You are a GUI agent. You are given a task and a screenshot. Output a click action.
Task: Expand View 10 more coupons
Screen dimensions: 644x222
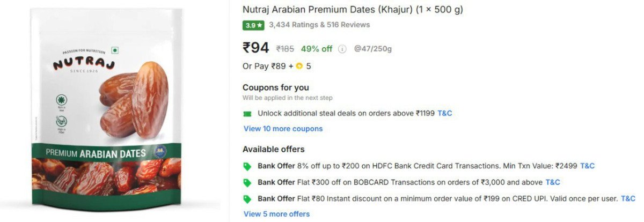(283, 129)
